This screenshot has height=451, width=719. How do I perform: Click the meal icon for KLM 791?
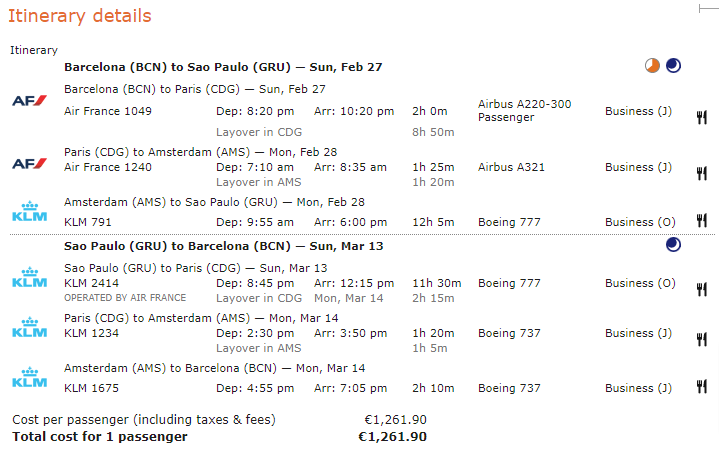point(701,221)
